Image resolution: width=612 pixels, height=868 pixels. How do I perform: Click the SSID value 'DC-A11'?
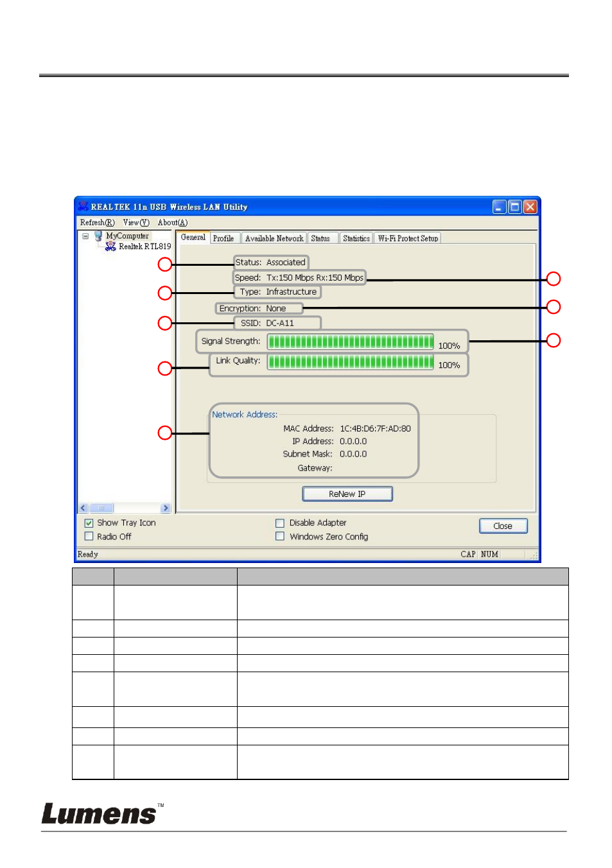click(x=280, y=323)
